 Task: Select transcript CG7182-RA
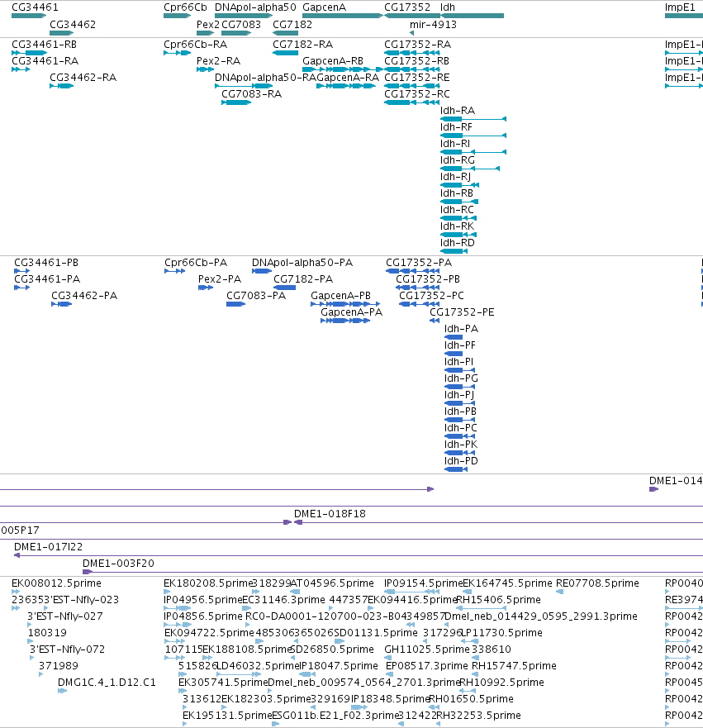coord(285,53)
